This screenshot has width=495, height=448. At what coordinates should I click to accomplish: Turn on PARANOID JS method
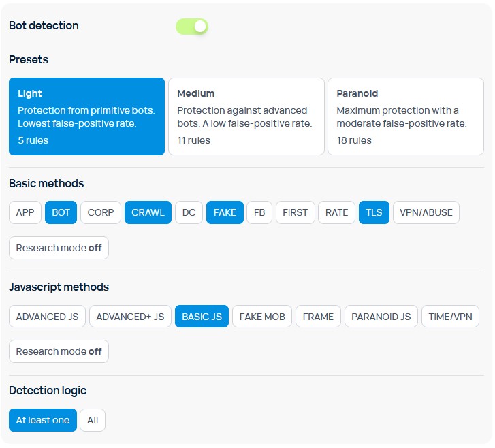381,317
